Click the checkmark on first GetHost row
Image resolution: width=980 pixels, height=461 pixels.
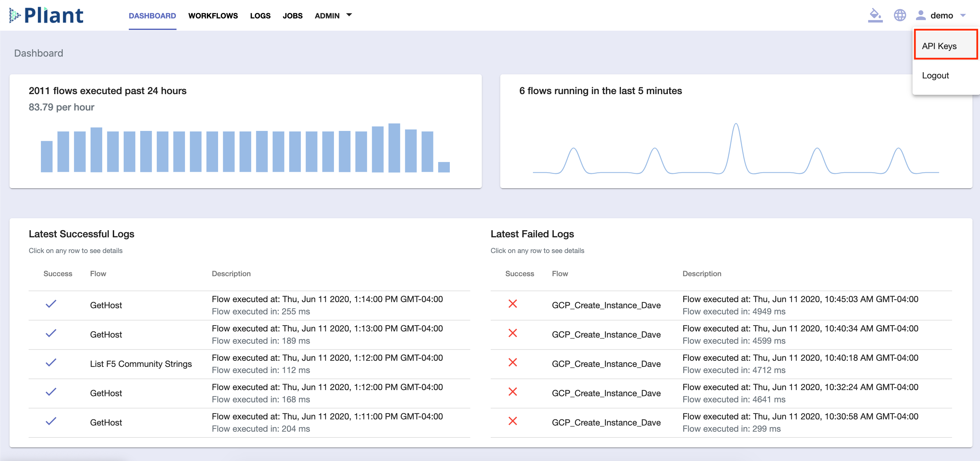coord(51,304)
